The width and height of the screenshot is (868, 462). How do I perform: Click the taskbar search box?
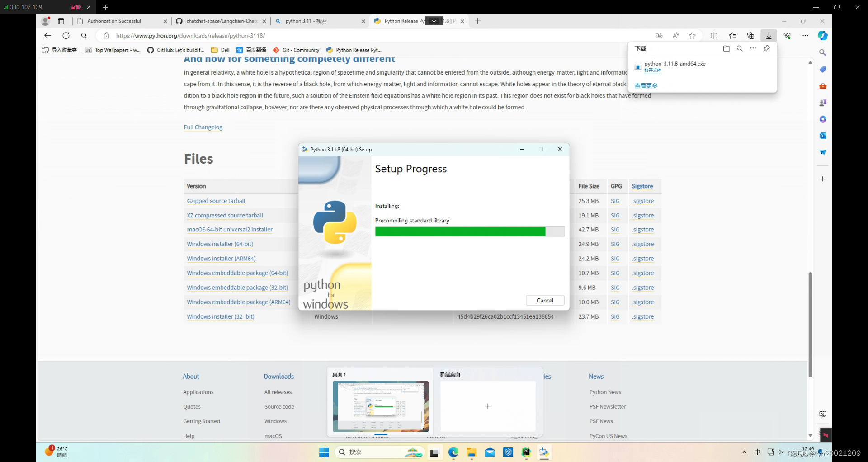pos(379,452)
